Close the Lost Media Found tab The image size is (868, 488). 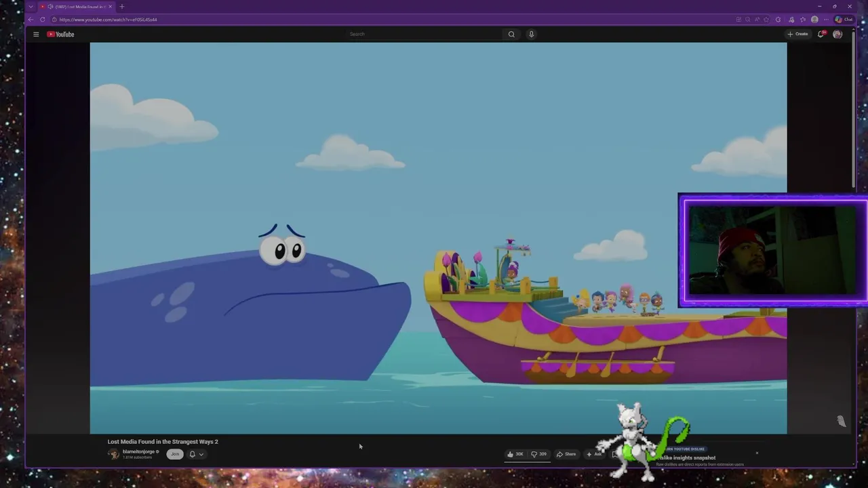point(110,7)
